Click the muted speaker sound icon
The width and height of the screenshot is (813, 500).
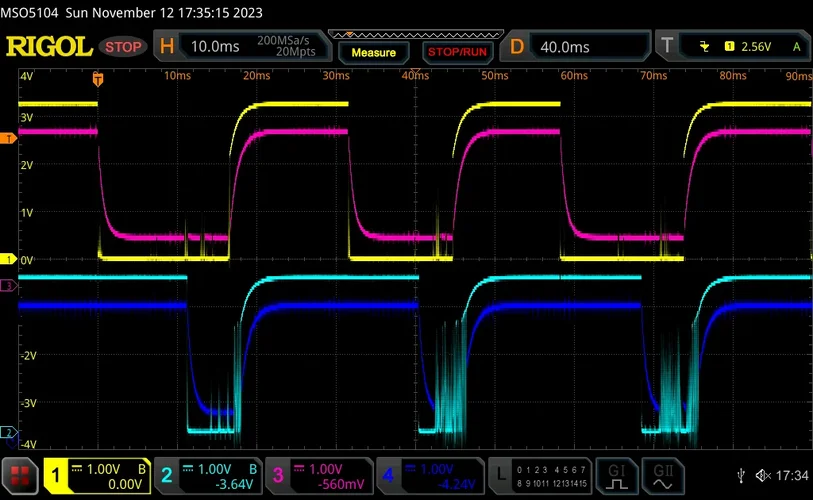click(762, 474)
